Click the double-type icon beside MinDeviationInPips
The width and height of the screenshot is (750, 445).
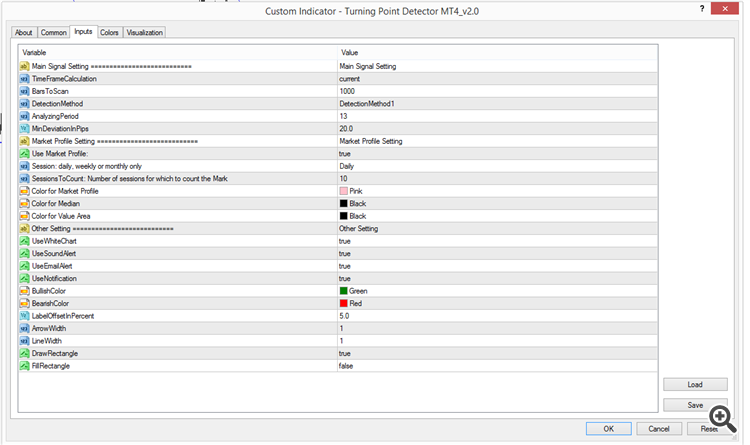pyautogui.click(x=24, y=128)
